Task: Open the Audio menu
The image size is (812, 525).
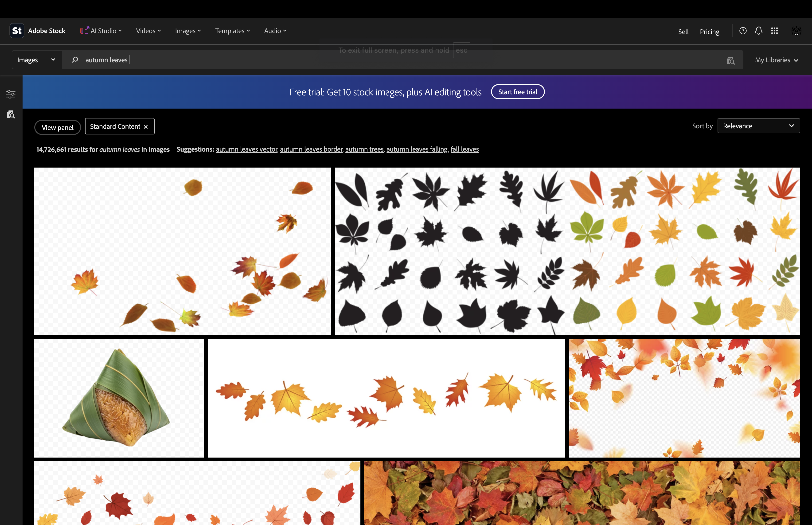Action: coord(275,31)
